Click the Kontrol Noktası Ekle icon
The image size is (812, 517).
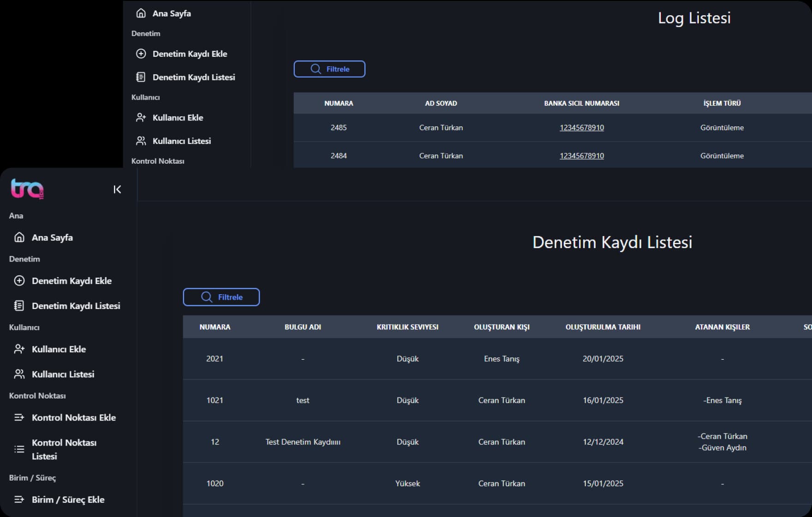tap(19, 417)
